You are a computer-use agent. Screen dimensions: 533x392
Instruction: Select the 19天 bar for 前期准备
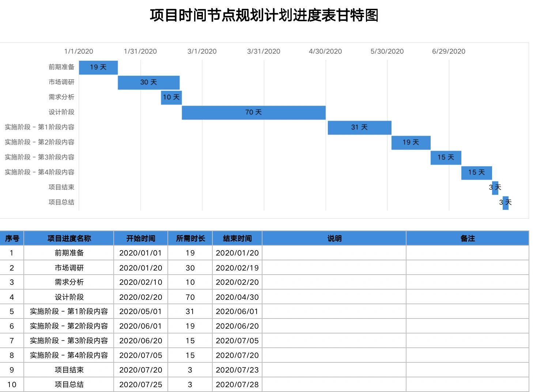pyautogui.click(x=98, y=67)
